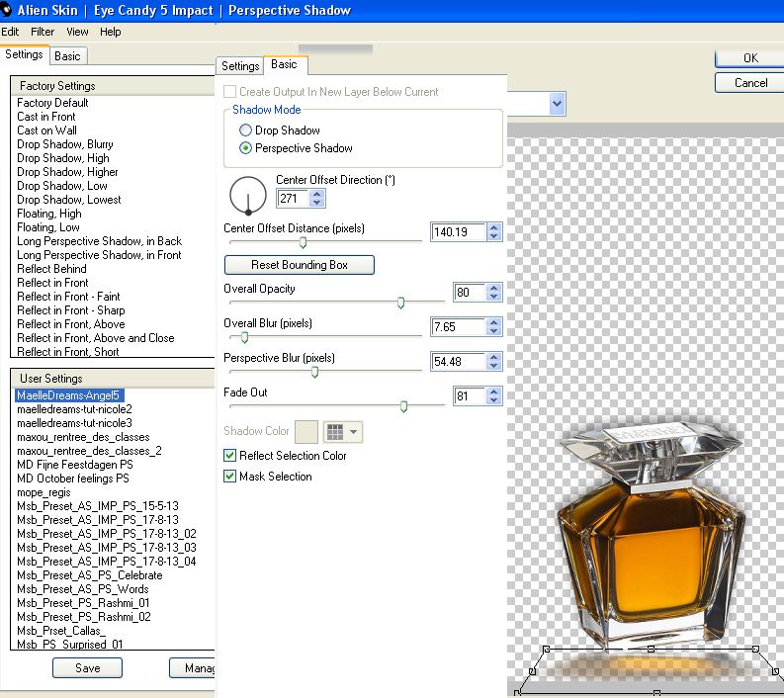This screenshot has height=698, width=784.
Task: Uncheck the Mask Selection checkbox
Action: tap(230, 477)
